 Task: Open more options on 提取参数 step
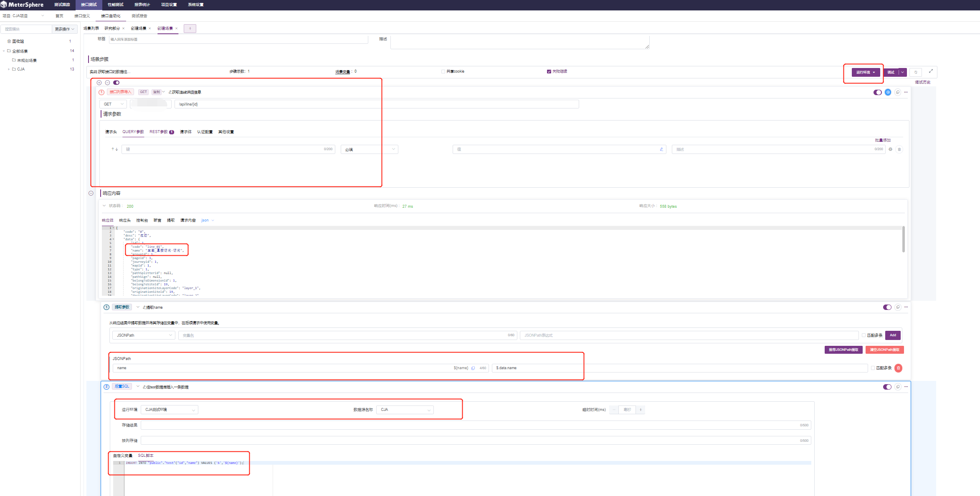click(x=906, y=307)
